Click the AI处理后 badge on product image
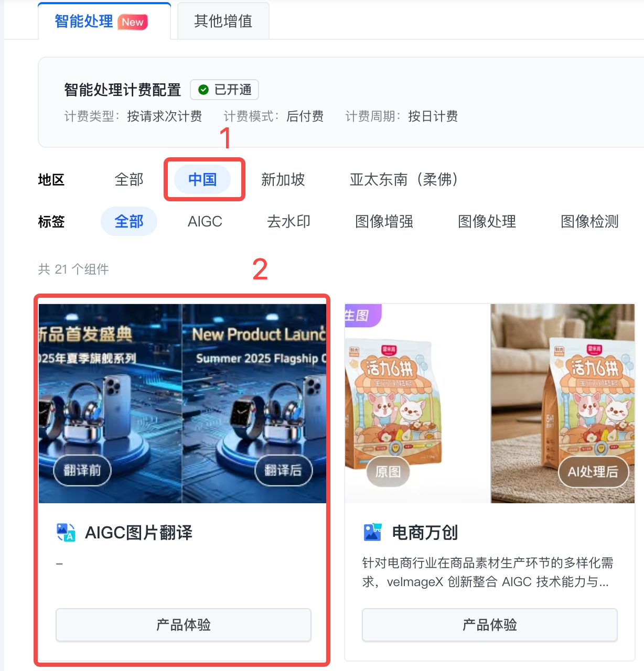This screenshot has height=671, width=644. [593, 472]
